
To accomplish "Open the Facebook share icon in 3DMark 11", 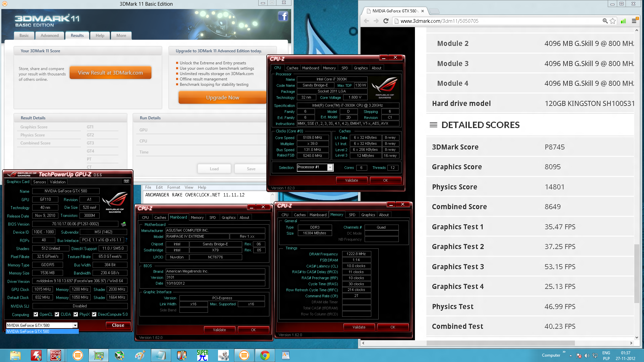I will (283, 16).
